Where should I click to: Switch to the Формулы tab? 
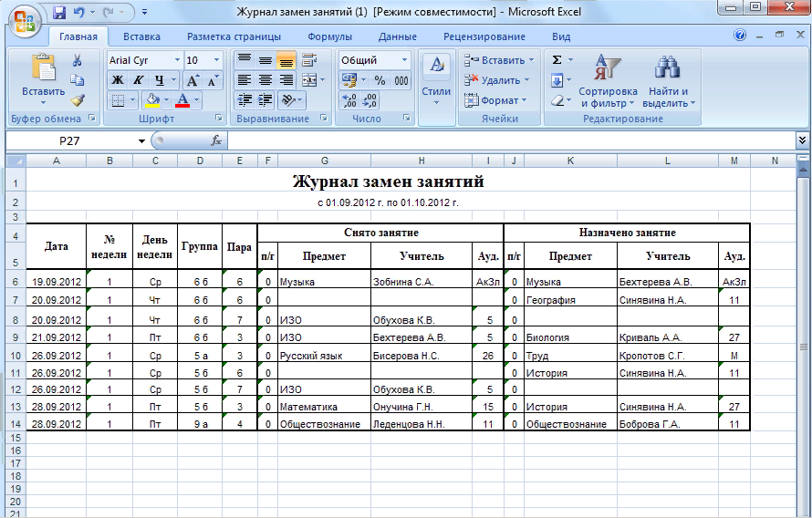pyautogui.click(x=330, y=36)
